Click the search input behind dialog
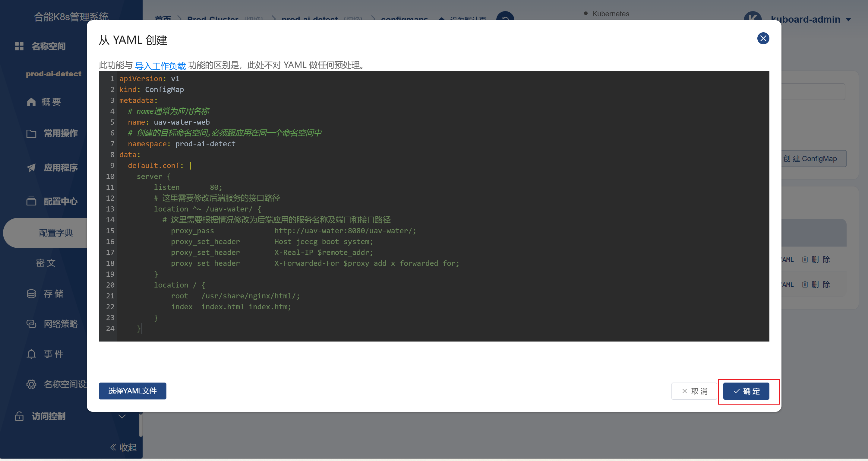Viewport: 868px width, 461px height. click(x=813, y=91)
